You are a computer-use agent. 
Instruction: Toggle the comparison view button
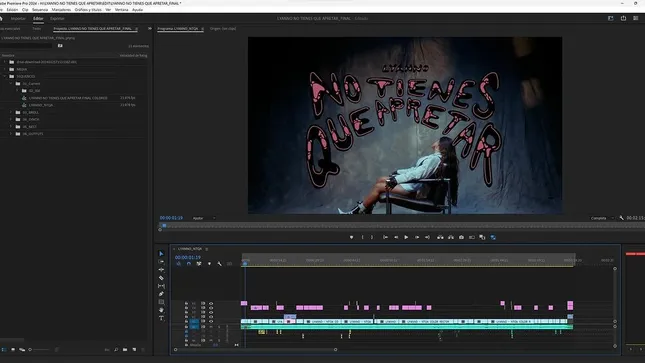[472, 237]
